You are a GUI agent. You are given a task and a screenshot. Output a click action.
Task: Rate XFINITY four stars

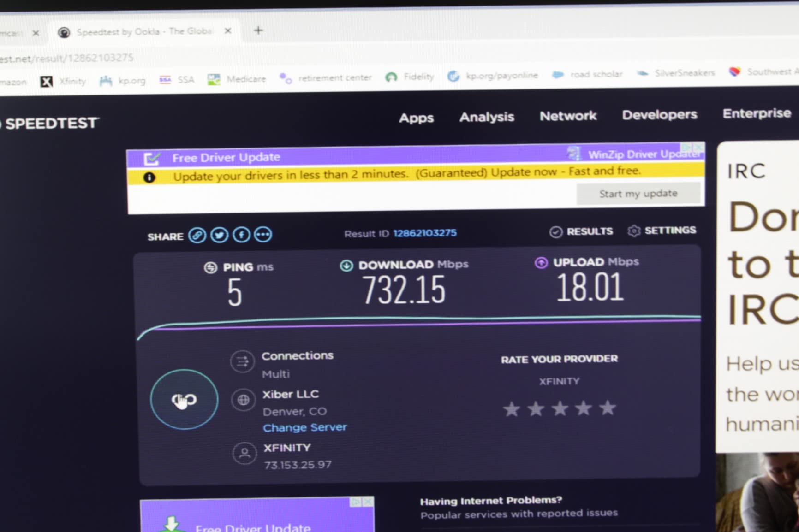pyautogui.click(x=584, y=408)
